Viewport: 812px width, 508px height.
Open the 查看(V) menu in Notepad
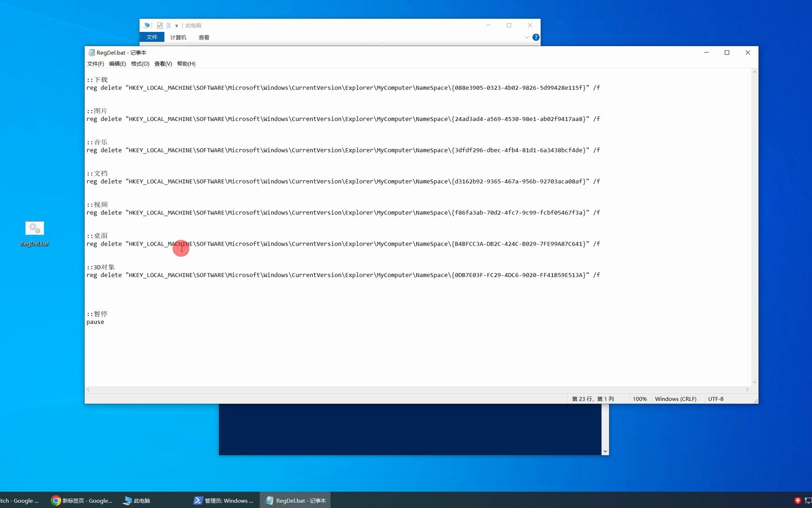[x=163, y=63]
